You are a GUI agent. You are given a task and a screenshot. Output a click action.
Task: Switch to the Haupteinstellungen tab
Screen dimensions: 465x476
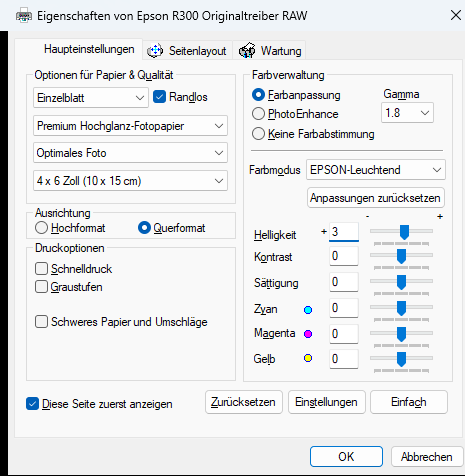pyautogui.click(x=89, y=49)
